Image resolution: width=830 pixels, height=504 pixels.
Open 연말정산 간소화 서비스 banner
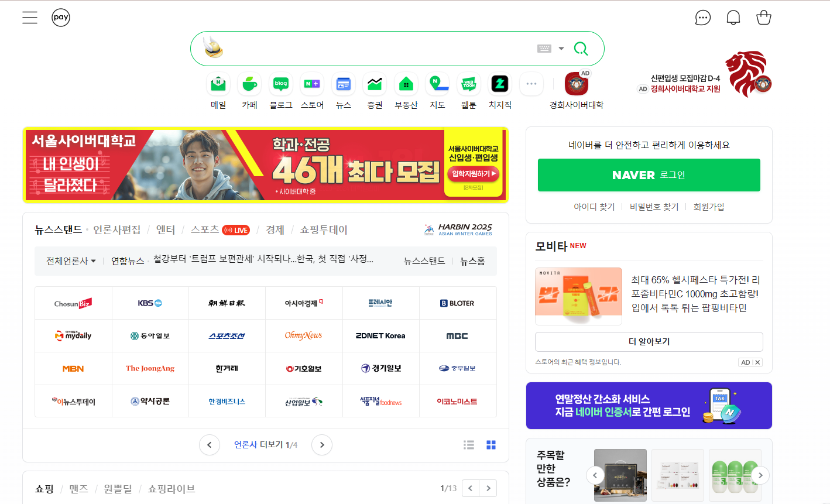649,406
